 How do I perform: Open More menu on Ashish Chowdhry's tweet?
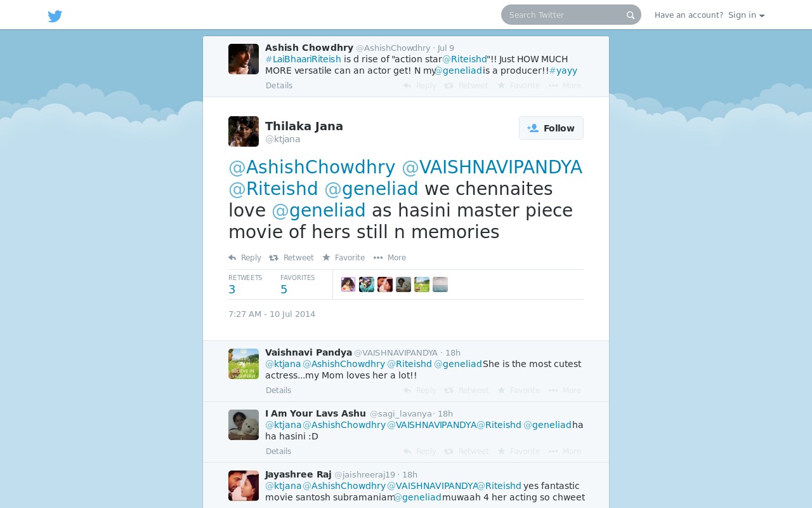click(x=565, y=86)
